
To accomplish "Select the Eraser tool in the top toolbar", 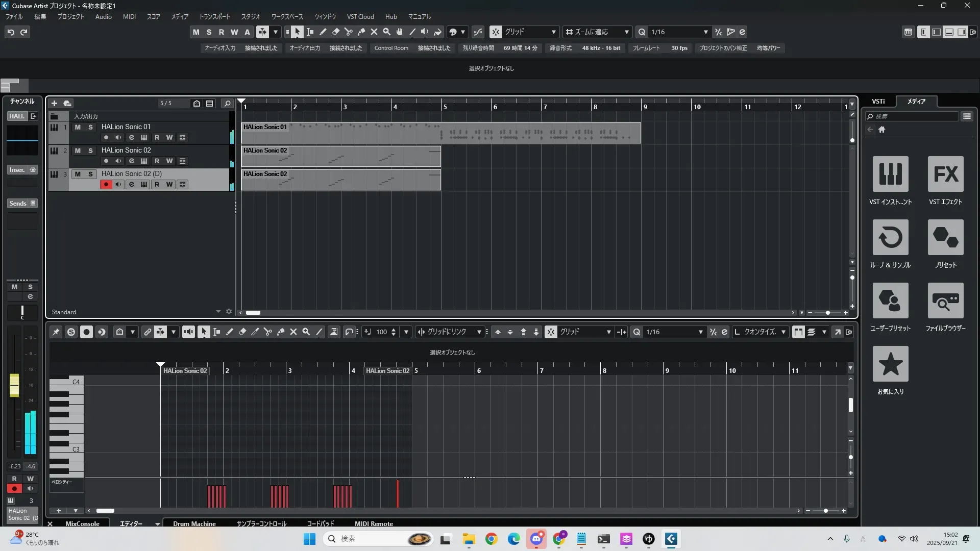I will [x=336, y=32].
